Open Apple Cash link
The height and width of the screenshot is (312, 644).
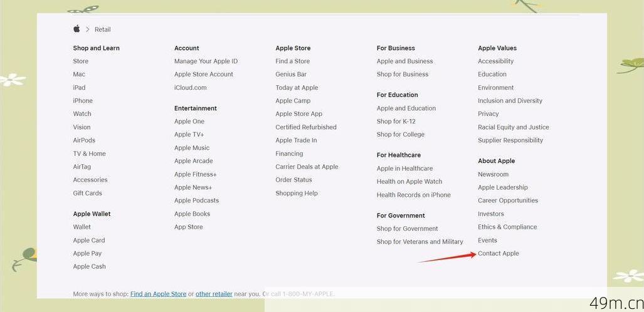coord(90,266)
